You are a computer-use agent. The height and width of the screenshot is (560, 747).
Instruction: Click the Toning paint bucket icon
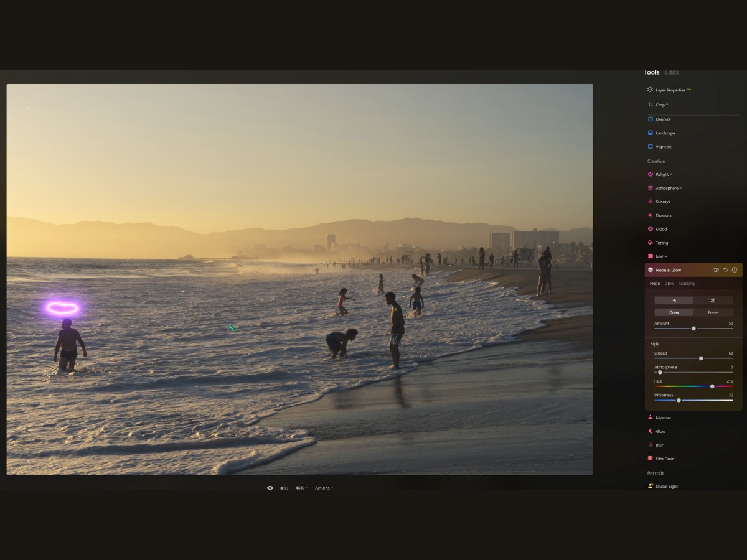coord(650,243)
